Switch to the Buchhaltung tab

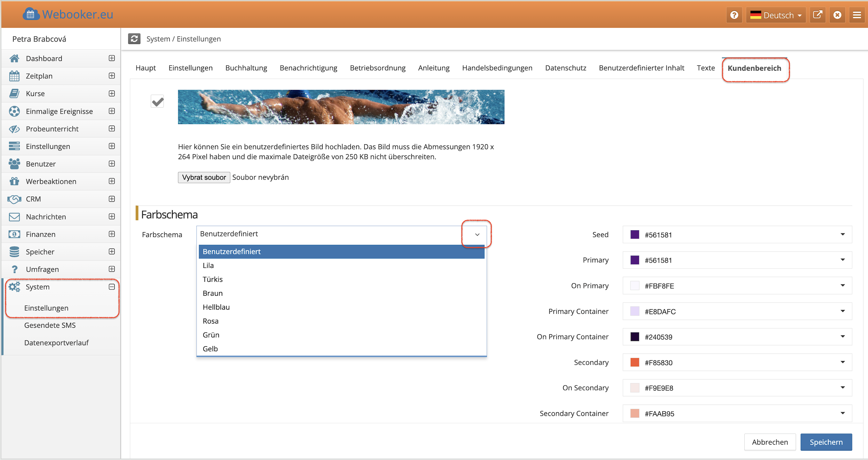(246, 68)
